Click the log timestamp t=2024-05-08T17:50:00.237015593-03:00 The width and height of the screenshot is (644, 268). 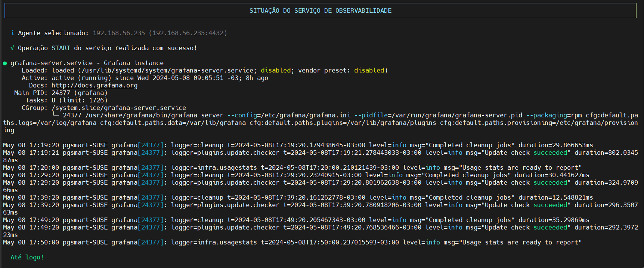pyautogui.click(x=330, y=242)
